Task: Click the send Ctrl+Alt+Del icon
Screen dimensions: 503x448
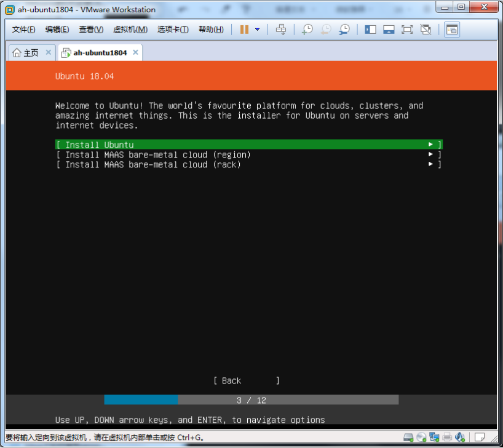Action: 280,30
